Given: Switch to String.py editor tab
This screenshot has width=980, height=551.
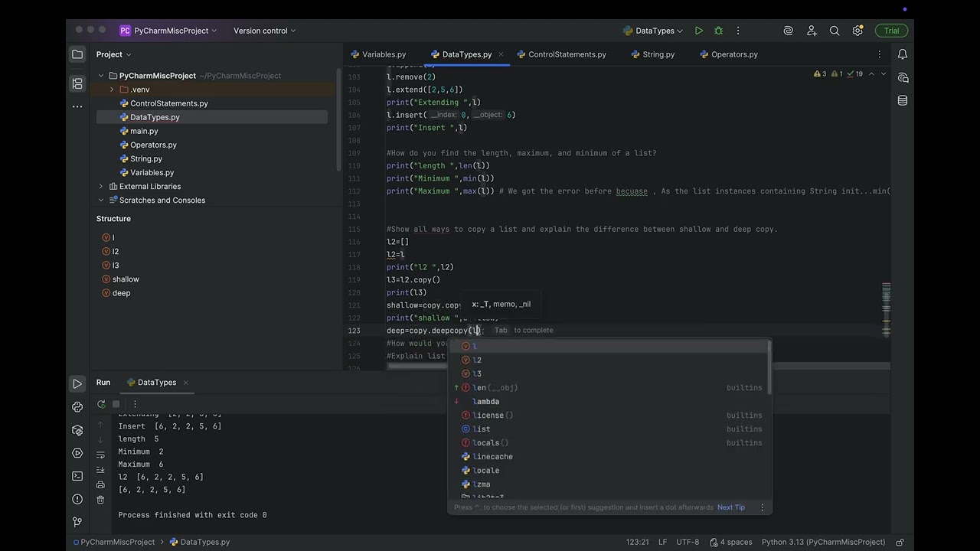Looking at the screenshot, I should 653,54.
